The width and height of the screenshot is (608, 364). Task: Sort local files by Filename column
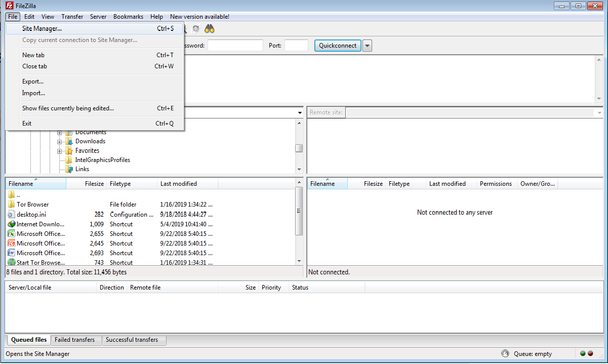point(36,184)
